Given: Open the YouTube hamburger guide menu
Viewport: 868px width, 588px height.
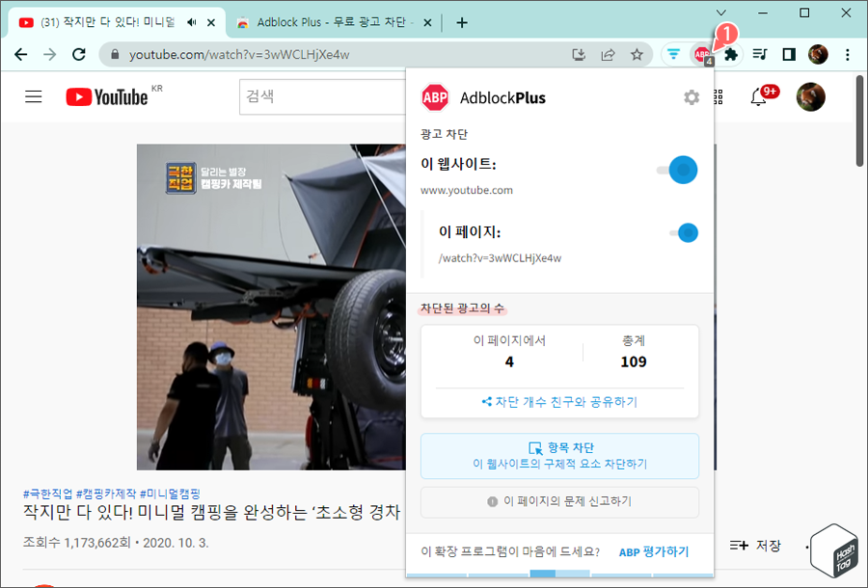Looking at the screenshot, I should click(x=32, y=96).
